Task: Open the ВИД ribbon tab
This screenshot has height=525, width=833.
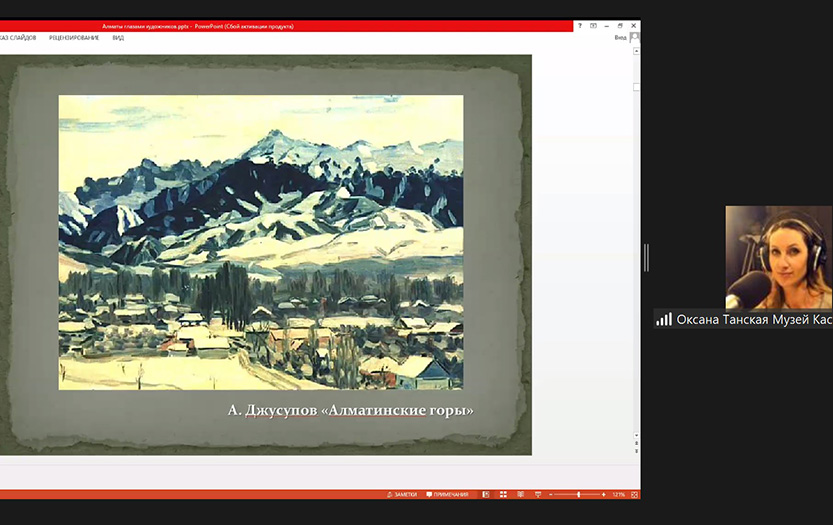Action: coord(118,37)
